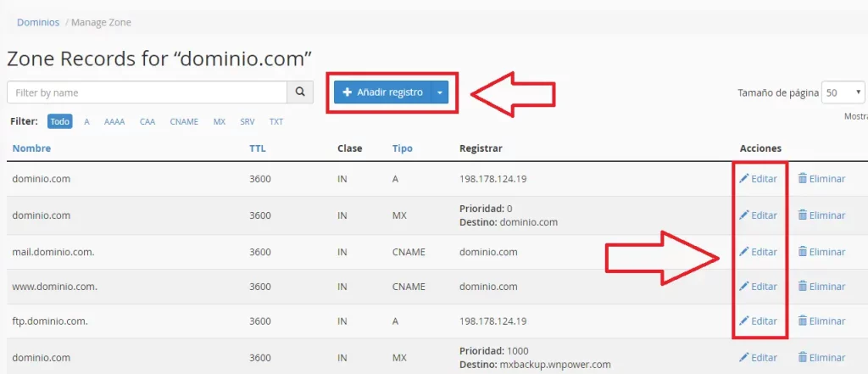Click pencil Editar icon for mxbackup MX record
Viewport: 868px width, 374px height.
coord(744,357)
